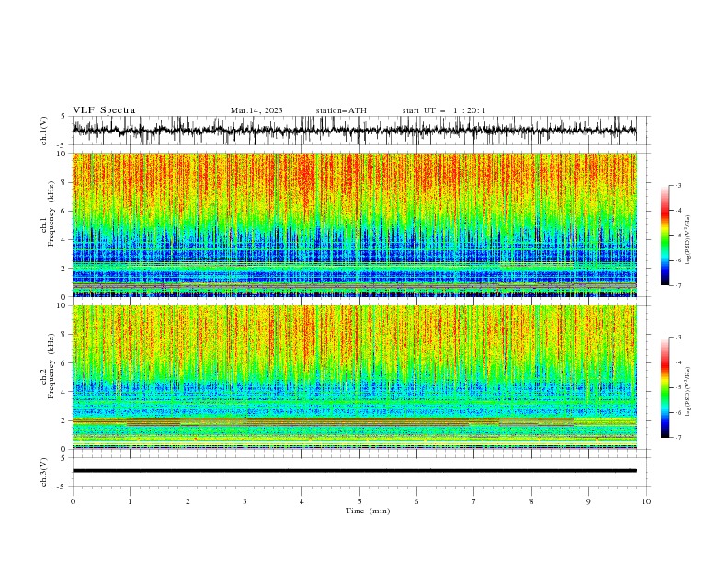Image resolution: width=728 pixels, height=563 pixels.
Task: Click the ch.2 Frequency (kHz) axis label
Action: 48,366
